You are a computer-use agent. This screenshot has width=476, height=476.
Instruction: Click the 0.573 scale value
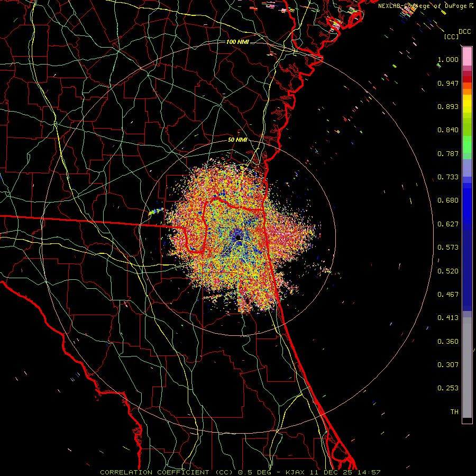pos(448,248)
